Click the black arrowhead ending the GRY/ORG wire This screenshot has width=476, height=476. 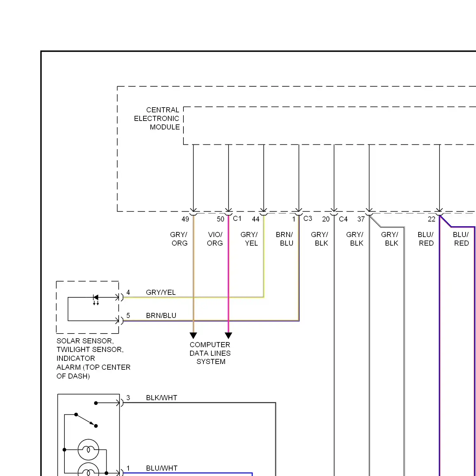(193, 335)
